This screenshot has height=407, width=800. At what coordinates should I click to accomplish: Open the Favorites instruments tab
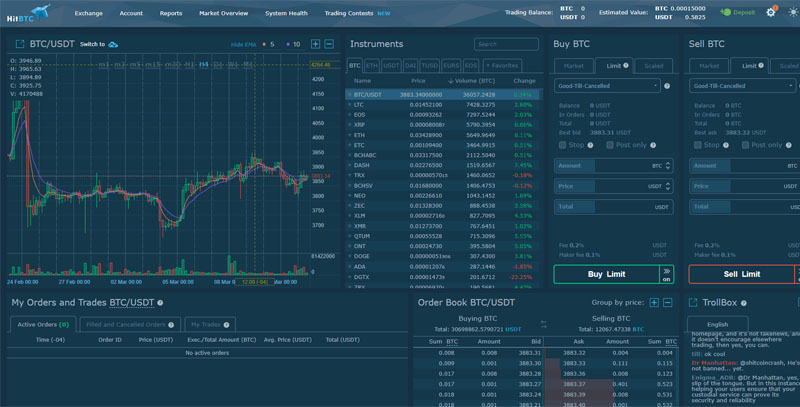pyautogui.click(x=502, y=66)
